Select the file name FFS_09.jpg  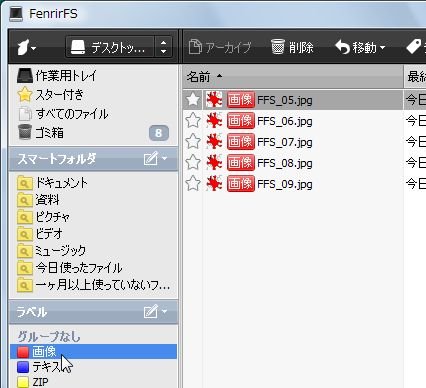pyautogui.click(x=285, y=184)
